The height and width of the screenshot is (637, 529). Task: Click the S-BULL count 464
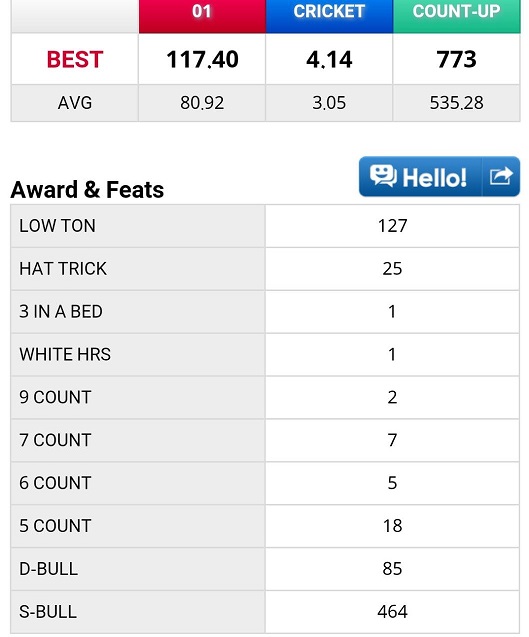coord(392,612)
